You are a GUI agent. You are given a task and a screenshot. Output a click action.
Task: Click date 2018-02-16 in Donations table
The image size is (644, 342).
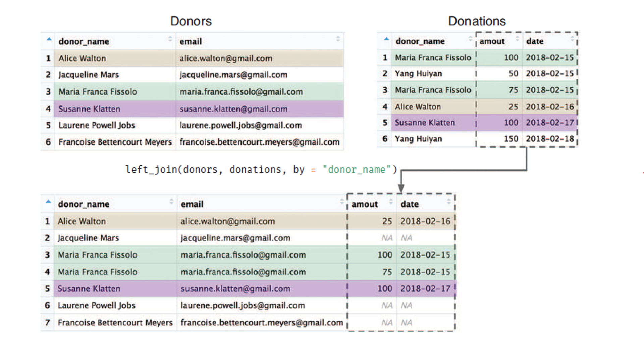click(550, 107)
